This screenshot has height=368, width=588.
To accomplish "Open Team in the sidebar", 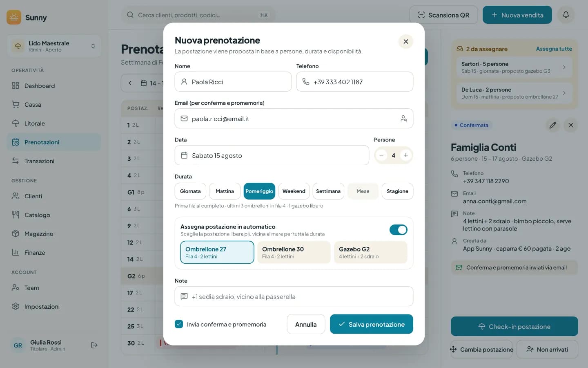I will [x=54, y=288].
